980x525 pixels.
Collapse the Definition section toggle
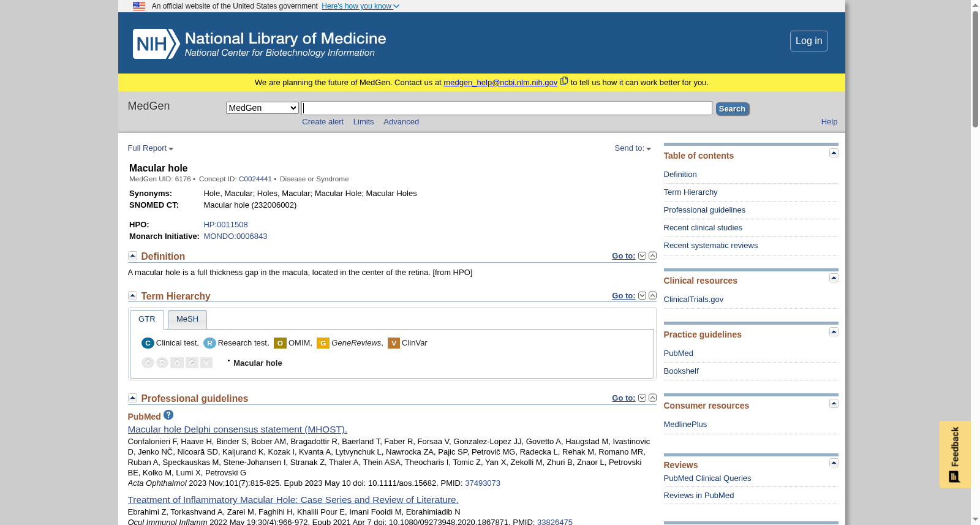coord(132,255)
